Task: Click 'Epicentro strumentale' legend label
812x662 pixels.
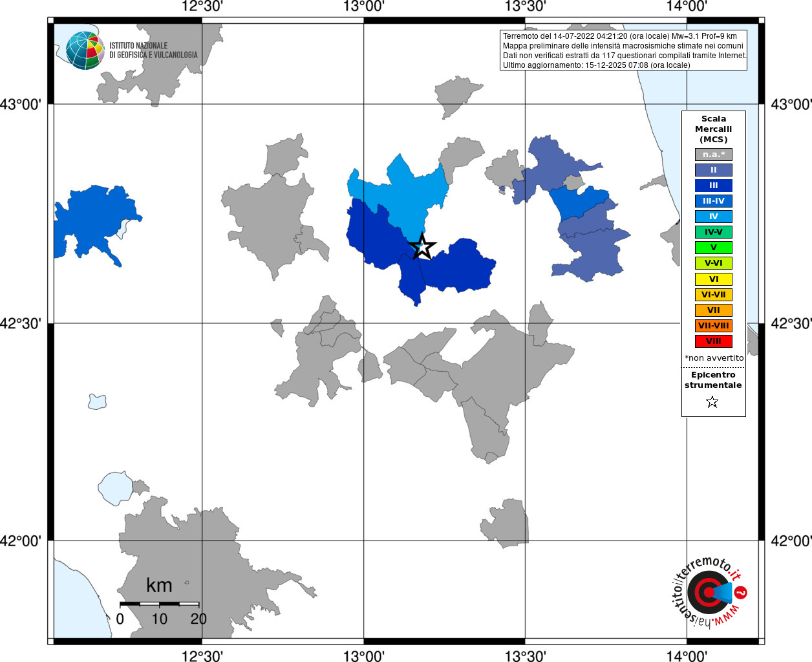Action: point(713,380)
